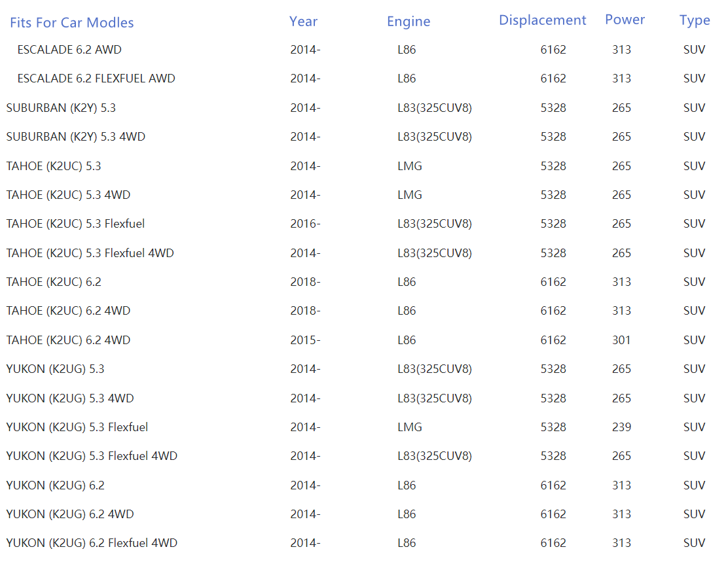728x562 pixels.
Task: Click the LMG engine in YUKON Flexfuel row
Action: click(410, 427)
